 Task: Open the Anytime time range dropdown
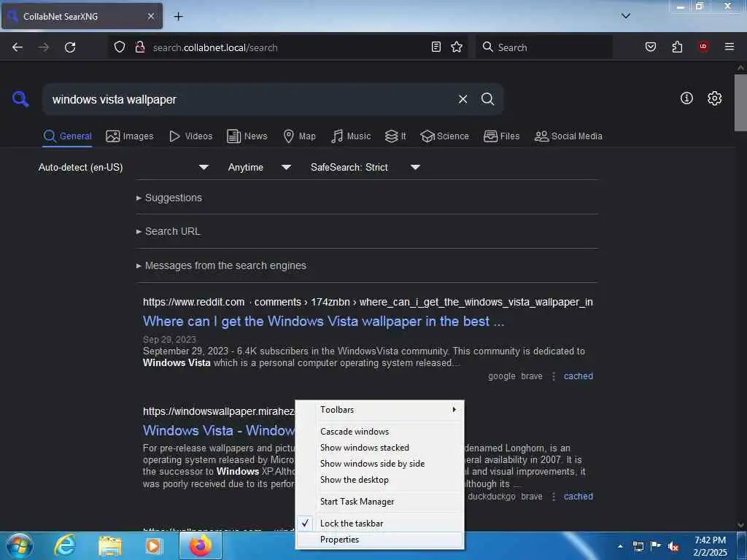(259, 167)
